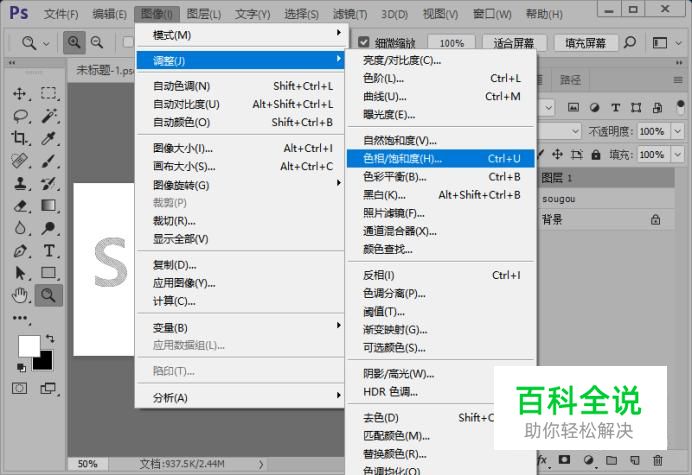Toggle lock position for layer

click(557, 155)
